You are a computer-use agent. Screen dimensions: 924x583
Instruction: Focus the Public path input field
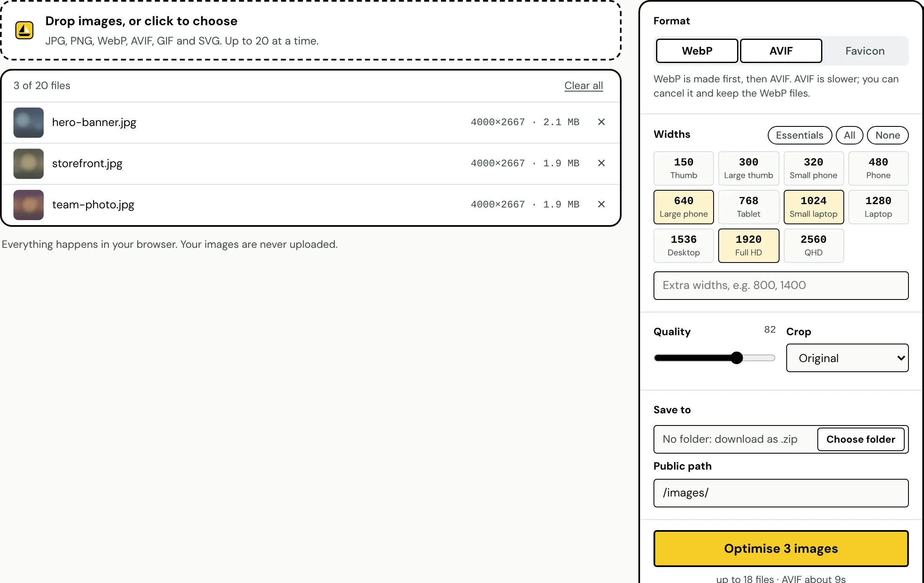781,493
